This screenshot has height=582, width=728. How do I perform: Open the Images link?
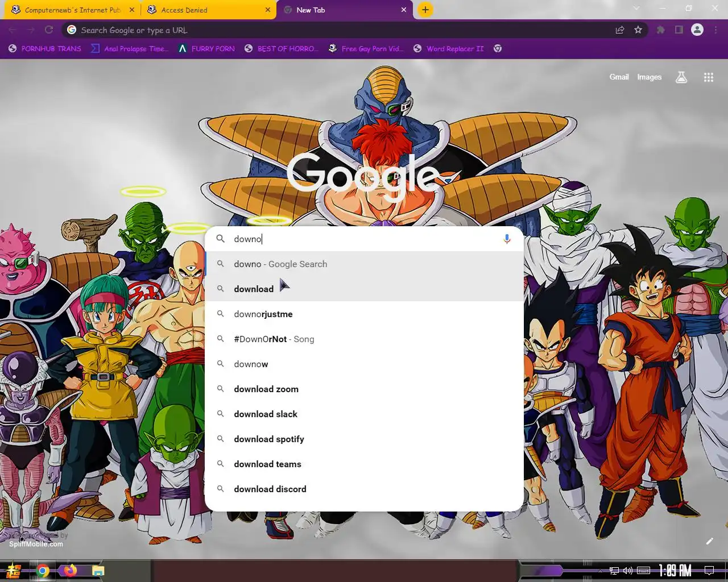point(649,77)
